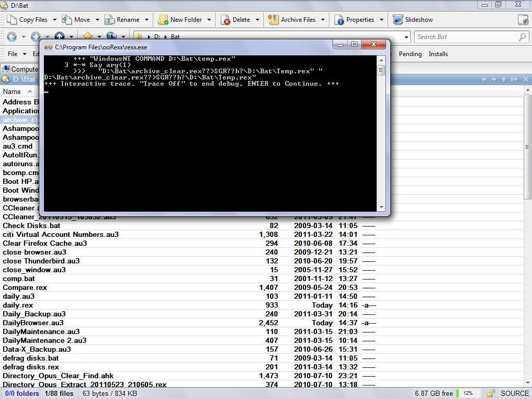Click the console scroll down arrow

pos(381,207)
